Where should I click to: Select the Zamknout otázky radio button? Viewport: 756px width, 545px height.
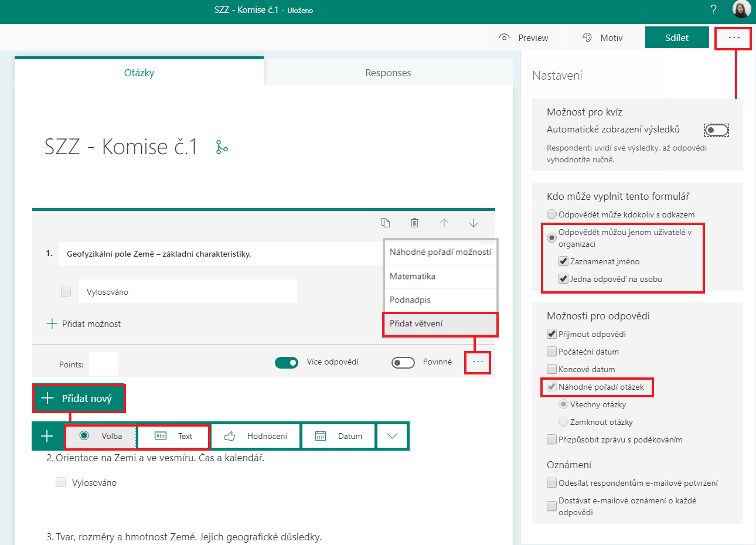click(x=563, y=422)
